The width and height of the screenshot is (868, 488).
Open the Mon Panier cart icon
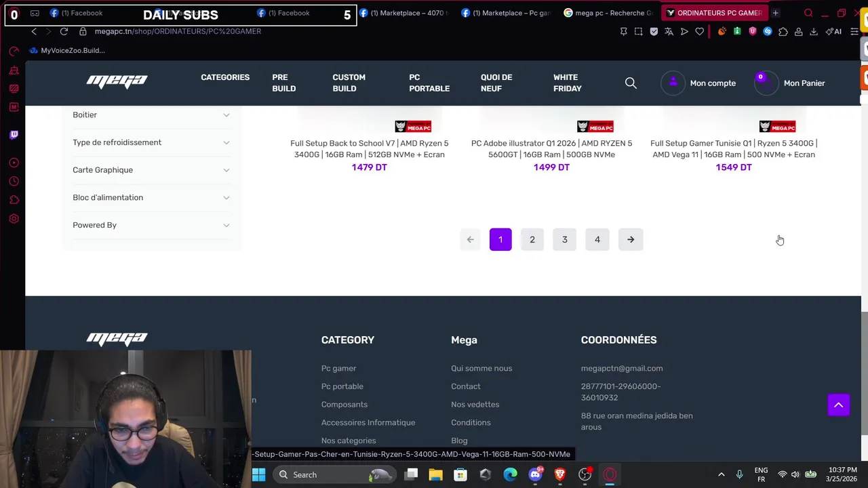pyautogui.click(x=766, y=83)
